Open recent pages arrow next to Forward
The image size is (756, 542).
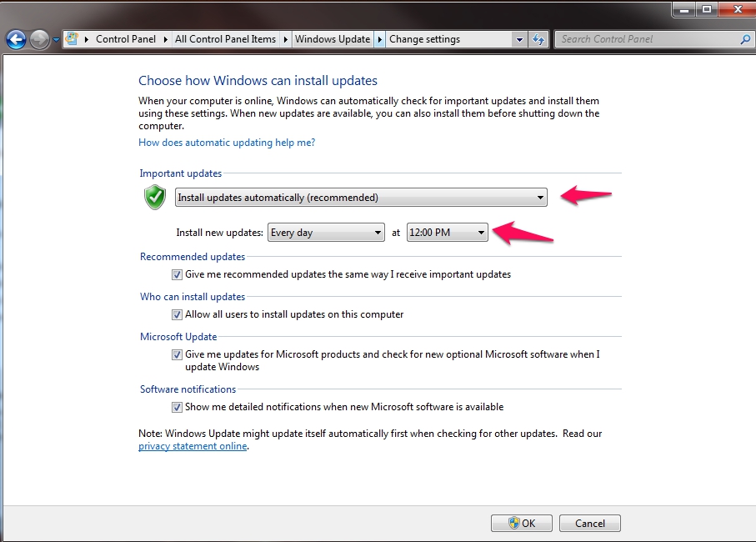(56, 39)
